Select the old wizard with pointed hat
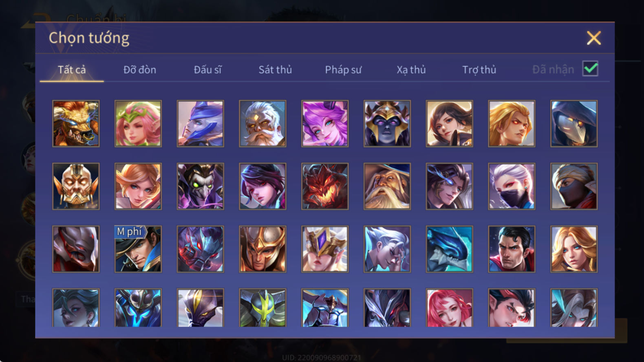This screenshot has height=362, width=644. [387, 186]
